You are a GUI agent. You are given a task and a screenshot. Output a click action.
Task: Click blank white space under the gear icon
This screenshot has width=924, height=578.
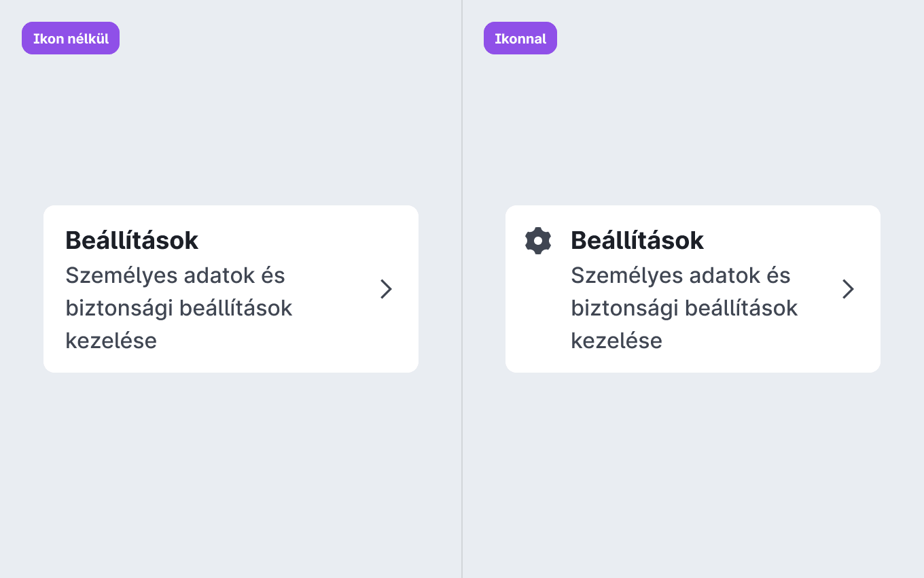[538, 313]
